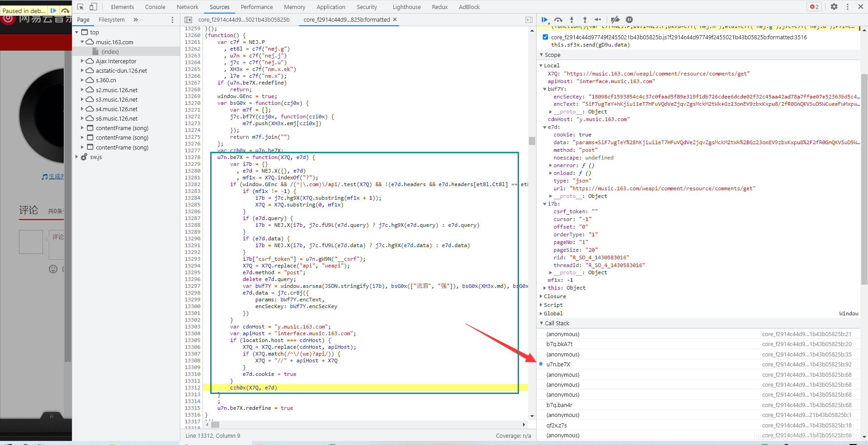
Task: Toggle the device toolbar icon
Action: [x=93, y=7]
